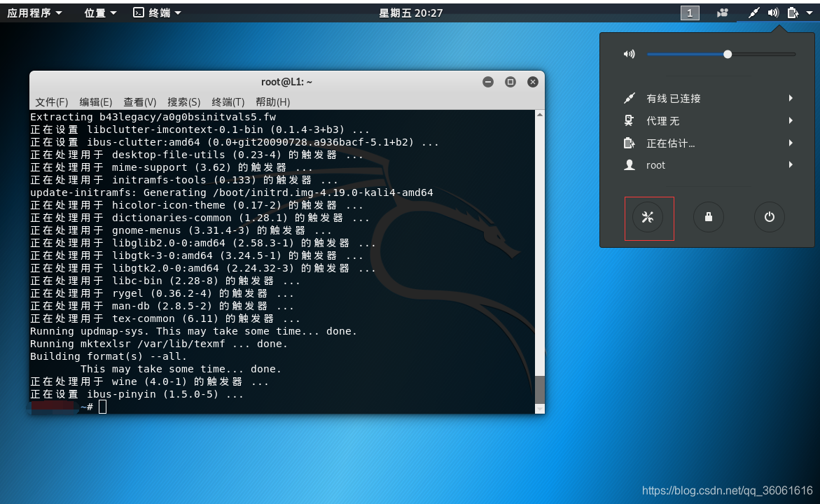Minimize the terminal window
Screen dimensions: 820x504
tap(488, 82)
